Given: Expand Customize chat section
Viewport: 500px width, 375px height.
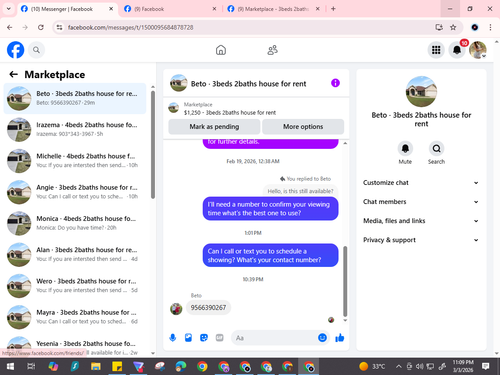Looking at the screenshot, I should pyautogui.click(x=421, y=183).
